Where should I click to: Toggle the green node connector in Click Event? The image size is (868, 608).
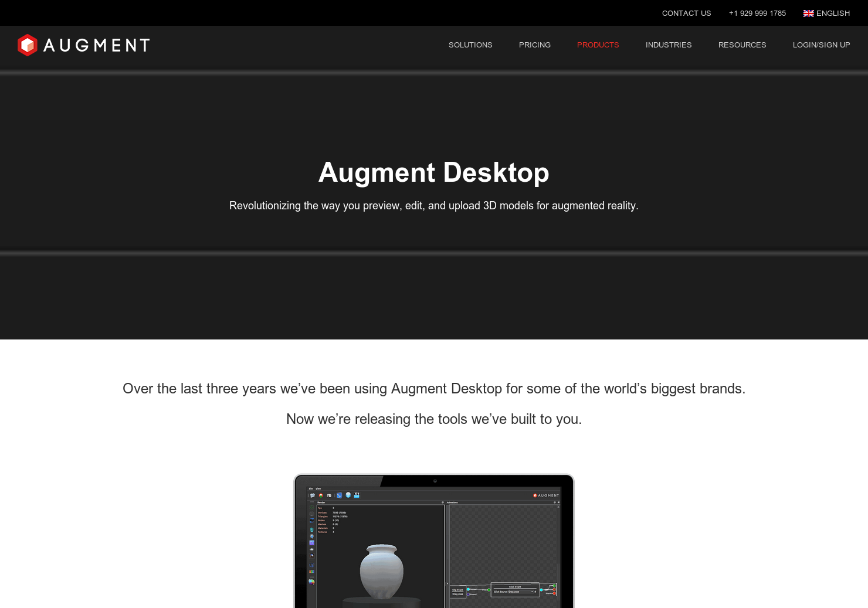tap(489, 590)
